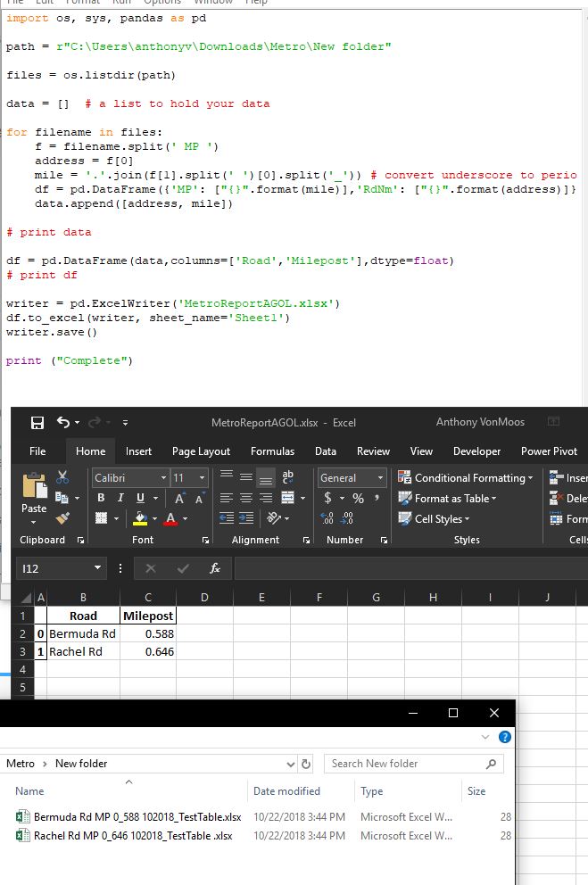Switch to the Insert ribbon tab
This screenshot has width=588, height=885.
(x=138, y=451)
